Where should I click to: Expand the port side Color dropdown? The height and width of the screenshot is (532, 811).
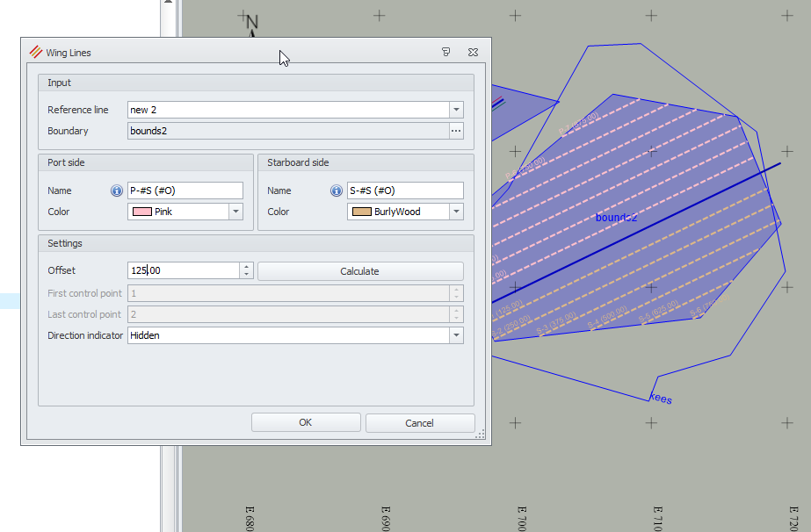(235, 212)
